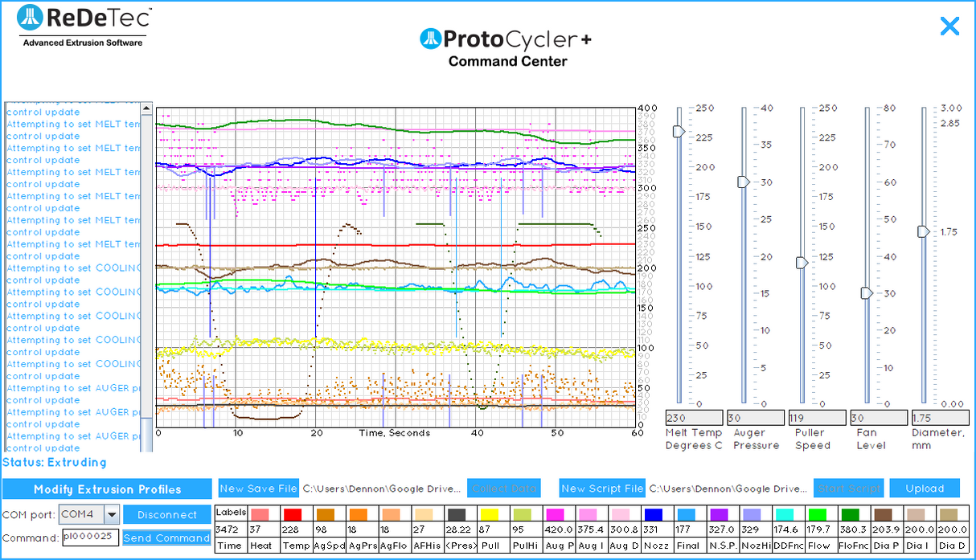Click the COM port dropdown arrow
The height and width of the screenshot is (560, 976).
pos(111,514)
